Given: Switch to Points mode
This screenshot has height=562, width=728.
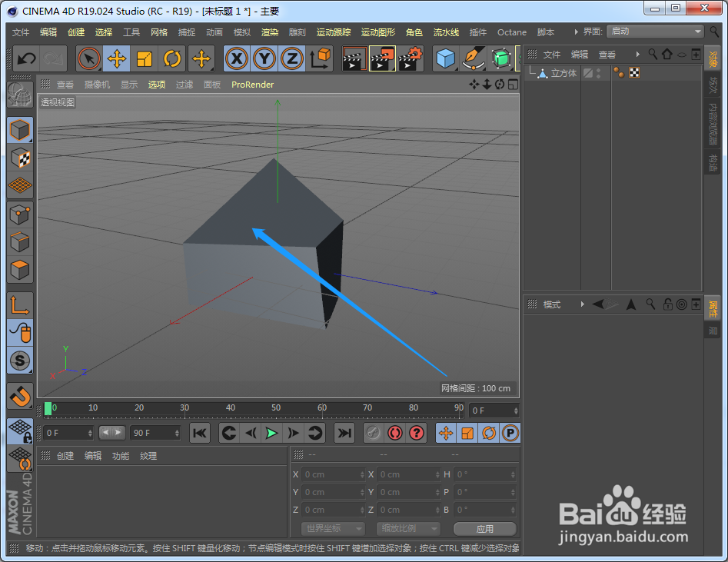Looking at the screenshot, I should [20, 214].
